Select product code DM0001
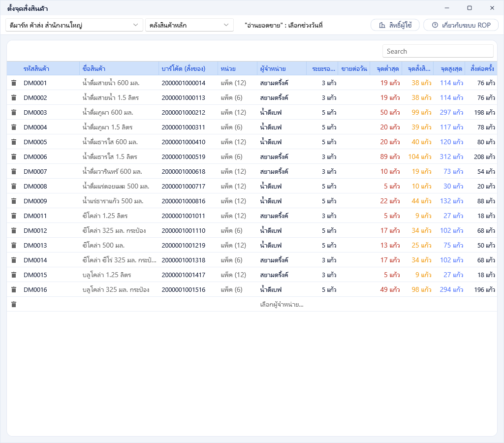This screenshot has width=504, height=443. pos(35,83)
